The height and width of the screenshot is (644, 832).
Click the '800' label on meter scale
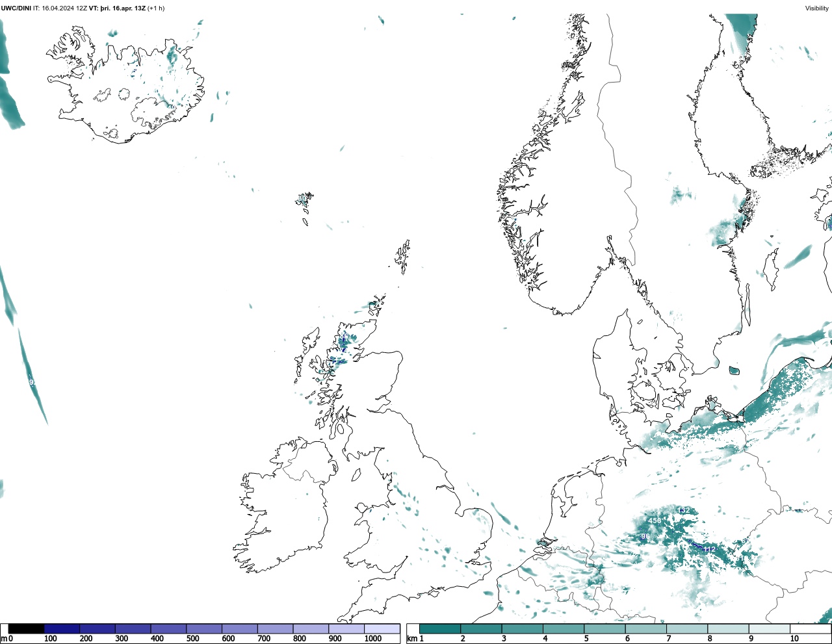[300, 639]
